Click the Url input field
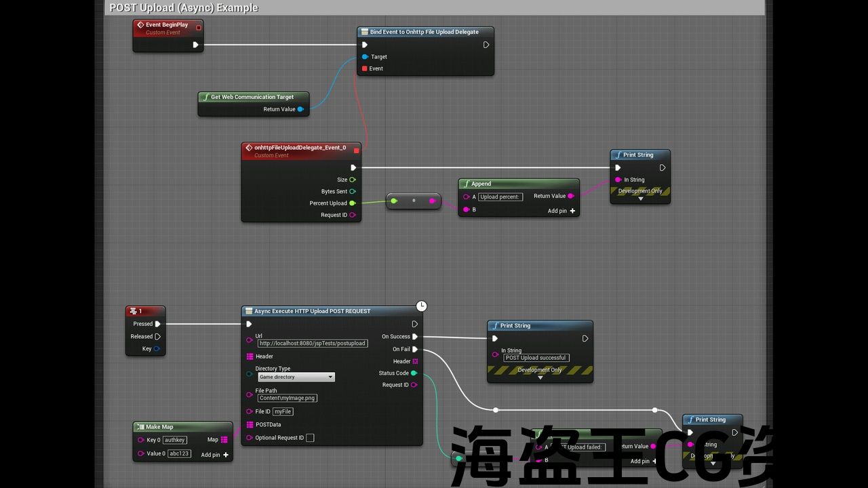 (x=313, y=344)
